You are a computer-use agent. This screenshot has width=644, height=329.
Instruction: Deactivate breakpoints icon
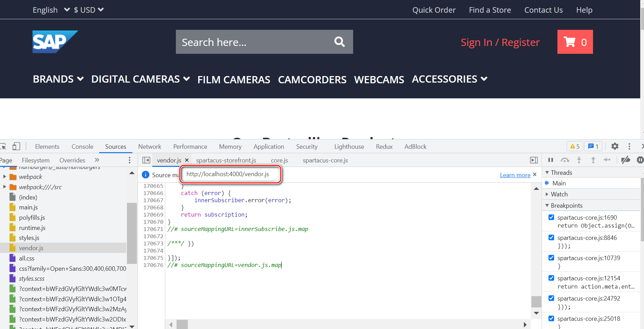626,160
